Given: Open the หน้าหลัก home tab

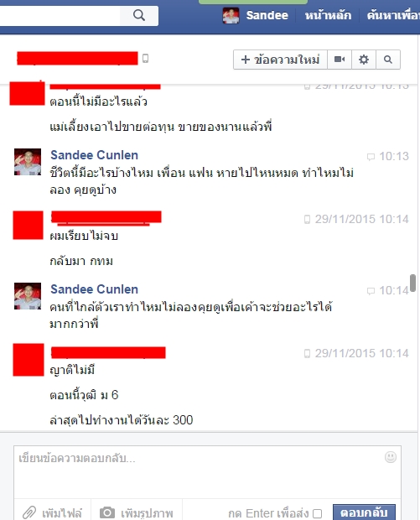Looking at the screenshot, I should [x=328, y=15].
